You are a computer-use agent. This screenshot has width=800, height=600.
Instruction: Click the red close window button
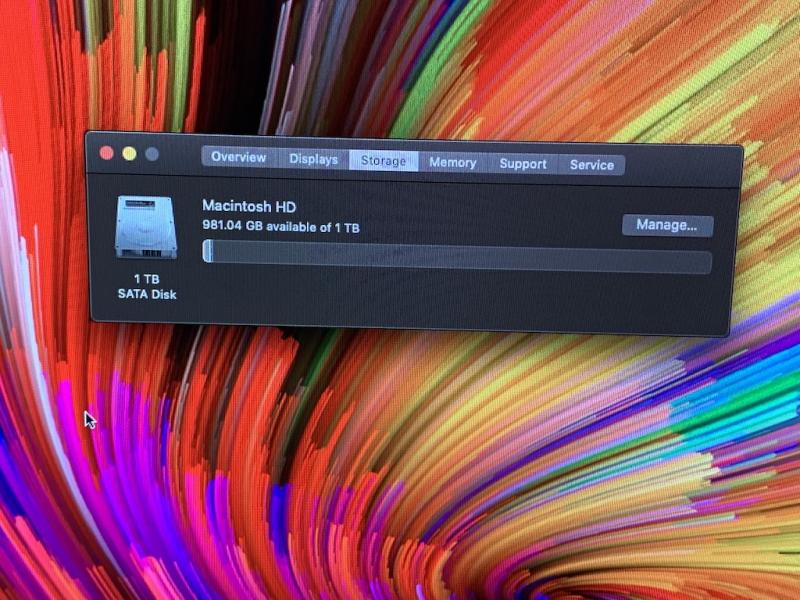pyautogui.click(x=107, y=153)
